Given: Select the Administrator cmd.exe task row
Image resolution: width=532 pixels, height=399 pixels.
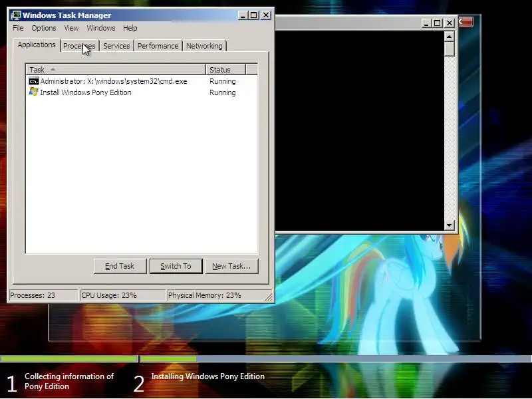Looking at the screenshot, I should point(142,81).
